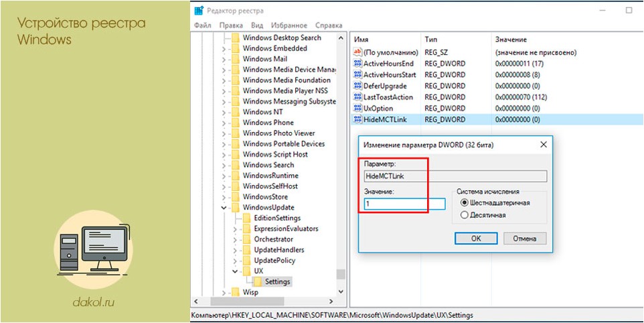Expand the Wisp tree node
644x323 pixels.
click(x=224, y=293)
